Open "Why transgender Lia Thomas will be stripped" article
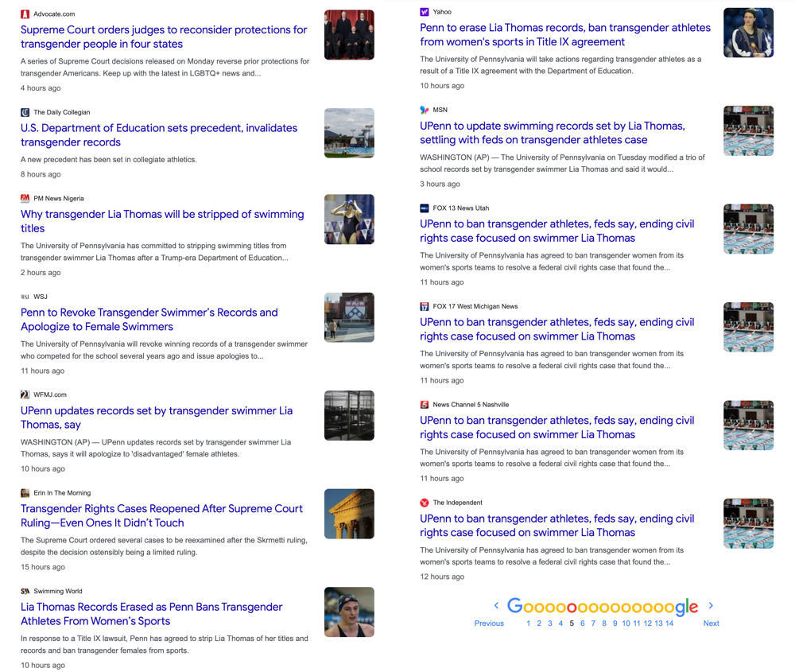This screenshot has height=672, width=795. pyautogui.click(x=162, y=221)
